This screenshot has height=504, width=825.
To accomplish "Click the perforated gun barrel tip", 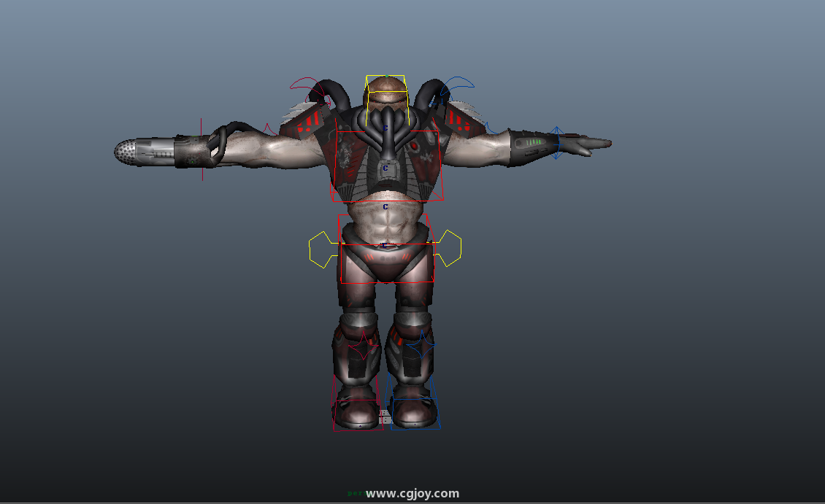I will coord(127,152).
